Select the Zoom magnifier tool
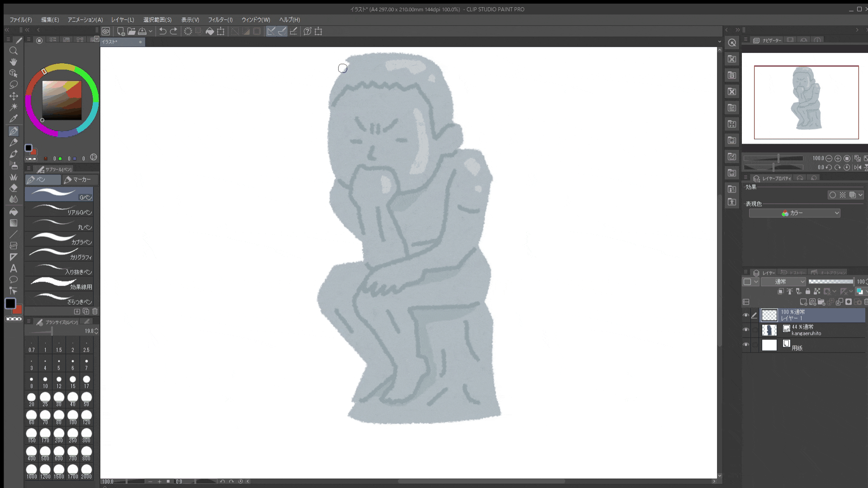Screen dimensions: 868x488 (14, 51)
